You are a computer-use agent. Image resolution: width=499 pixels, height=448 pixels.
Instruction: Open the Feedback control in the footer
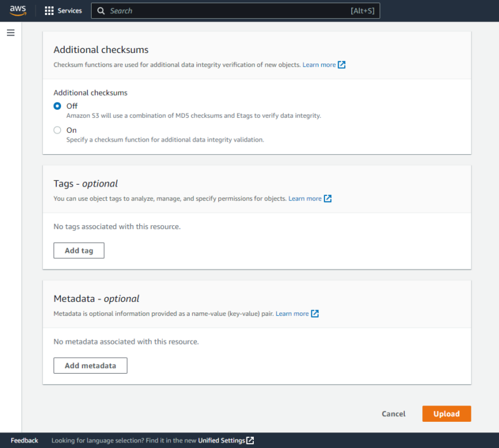(x=24, y=440)
